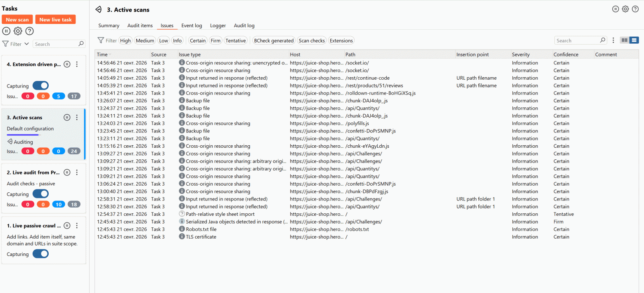
Task: Pause task 1 Live passive crawl
Action: coord(67,226)
